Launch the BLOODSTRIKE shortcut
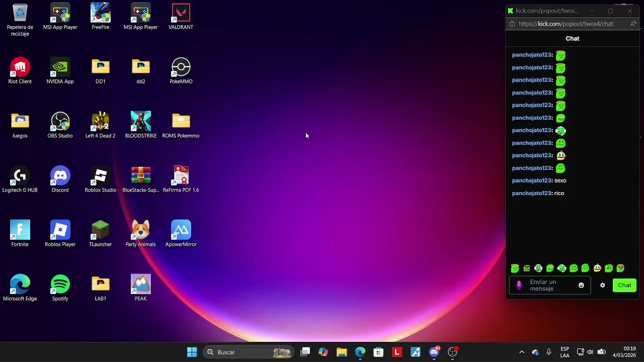Image resolution: width=644 pixels, height=362 pixels. click(x=140, y=125)
